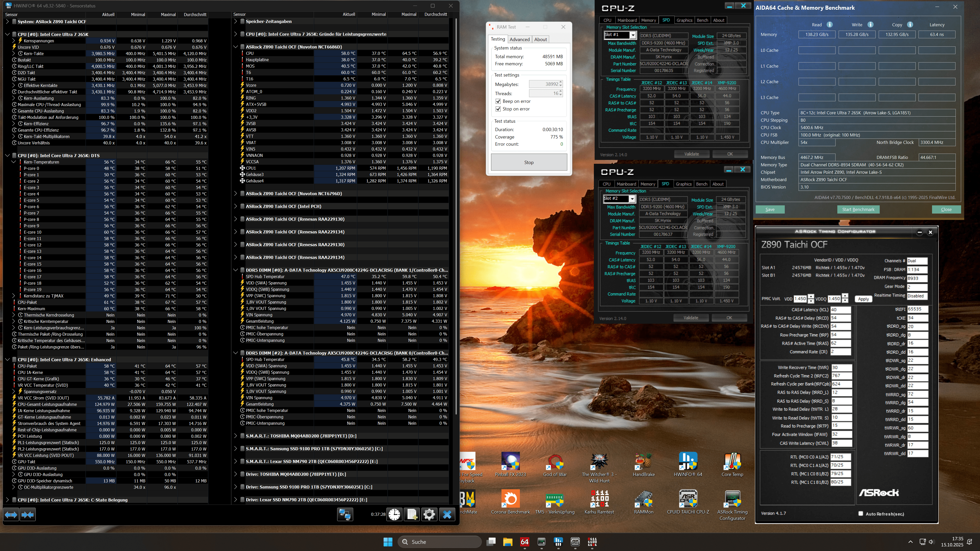This screenshot has height=551, width=980.
Task: Toggle Beep on error checkbox
Action: tap(498, 101)
